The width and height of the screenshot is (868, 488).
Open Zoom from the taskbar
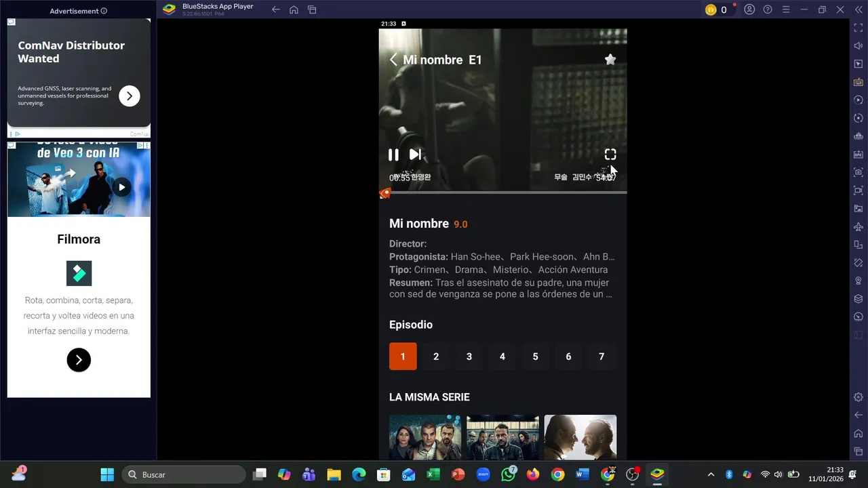[x=483, y=474]
